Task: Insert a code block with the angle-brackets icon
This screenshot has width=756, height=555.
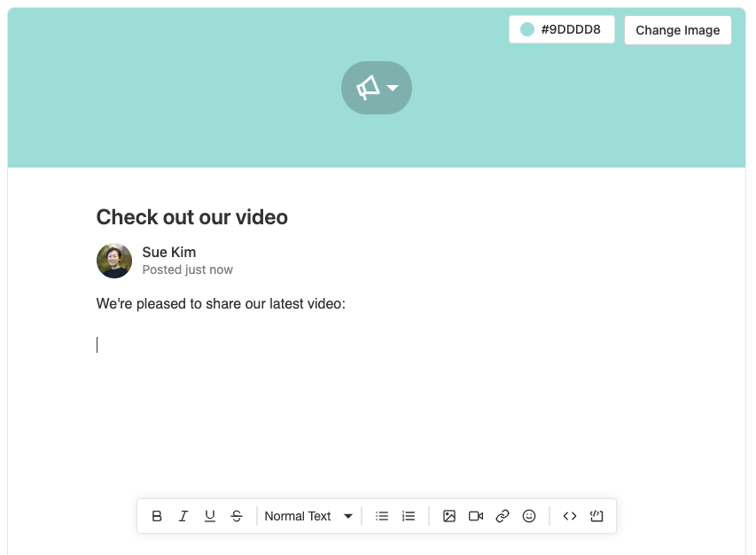Action: (570, 516)
